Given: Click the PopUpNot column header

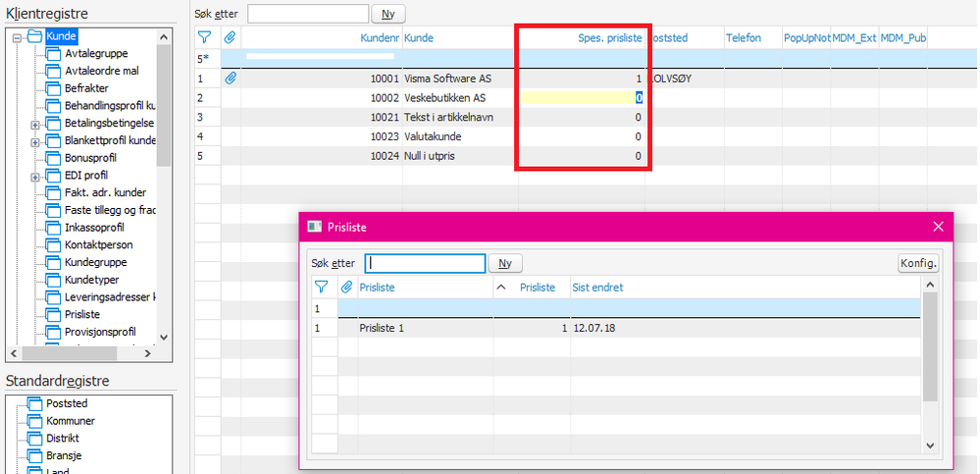Looking at the screenshot, I should (806, 38).
